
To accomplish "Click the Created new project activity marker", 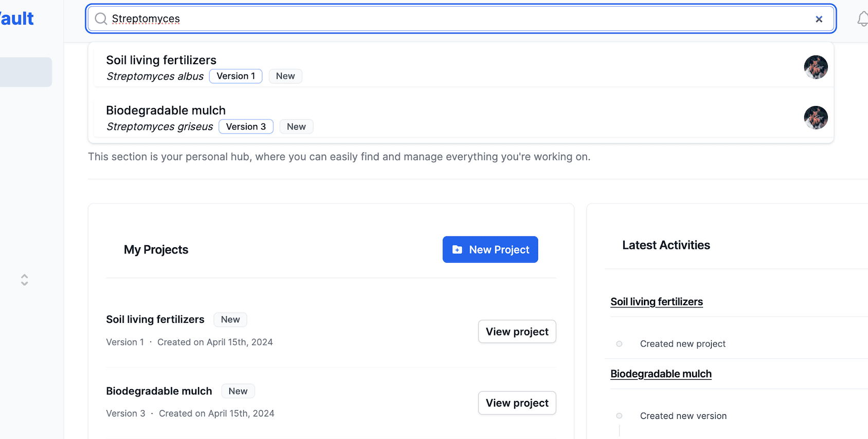I will point(619,344).
